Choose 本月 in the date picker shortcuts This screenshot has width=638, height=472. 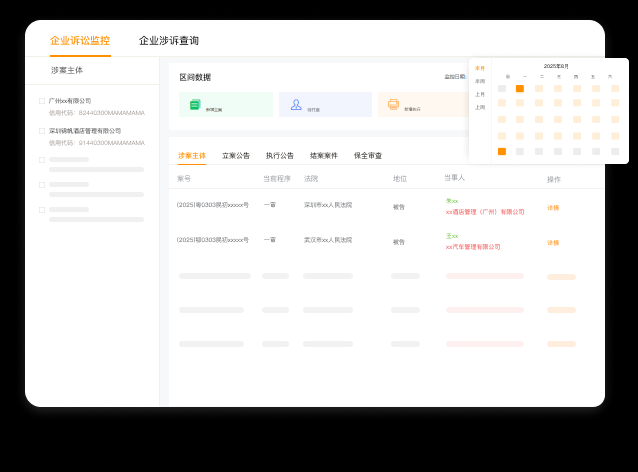pyautogui.click(x=480, y=68)
